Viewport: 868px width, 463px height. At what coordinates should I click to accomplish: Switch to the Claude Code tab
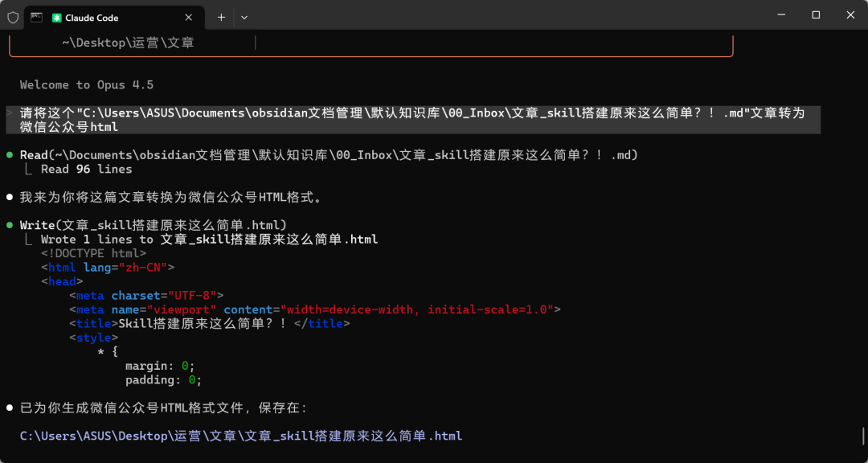click(114, 18)
